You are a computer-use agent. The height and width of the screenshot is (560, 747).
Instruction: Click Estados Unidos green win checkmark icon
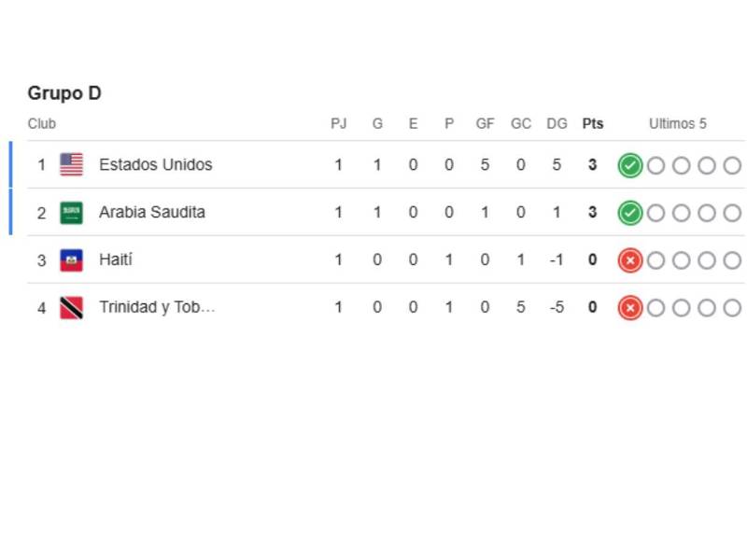click(630, 166)
